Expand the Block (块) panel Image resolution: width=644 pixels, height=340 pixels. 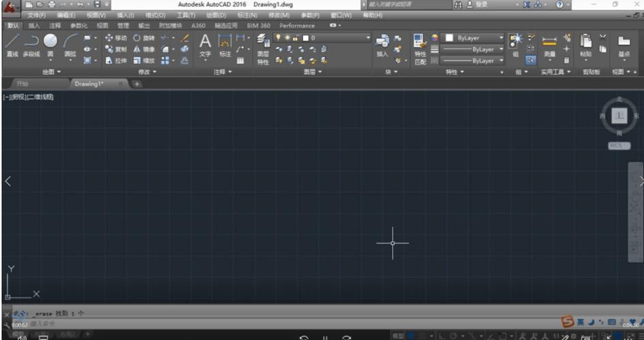point(391,72)
